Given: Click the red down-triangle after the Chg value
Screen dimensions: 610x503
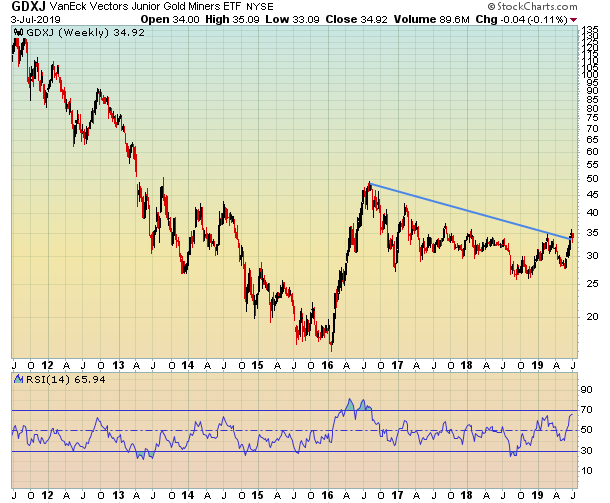Looking at the screenshot, I should click(573, 20).
